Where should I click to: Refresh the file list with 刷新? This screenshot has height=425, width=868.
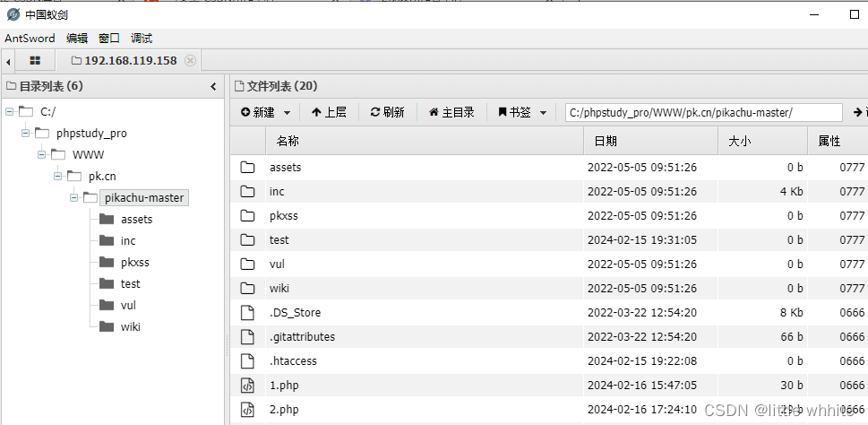pyautogui.click(x=388, y=112)
